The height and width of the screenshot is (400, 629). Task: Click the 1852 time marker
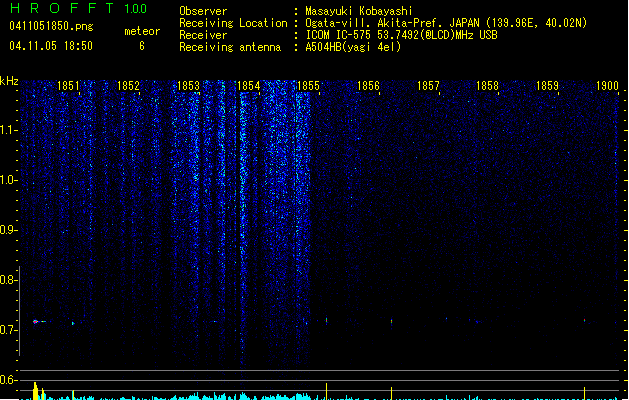point(128,86)
